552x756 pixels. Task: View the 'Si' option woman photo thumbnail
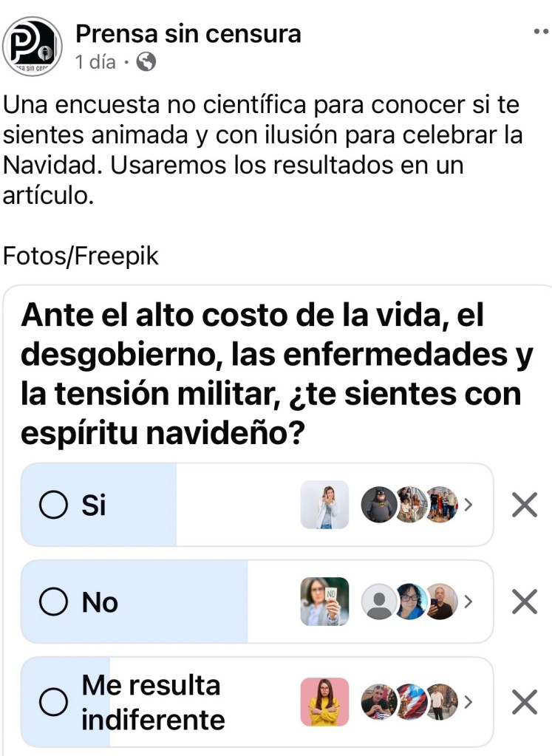coord(324,505)
